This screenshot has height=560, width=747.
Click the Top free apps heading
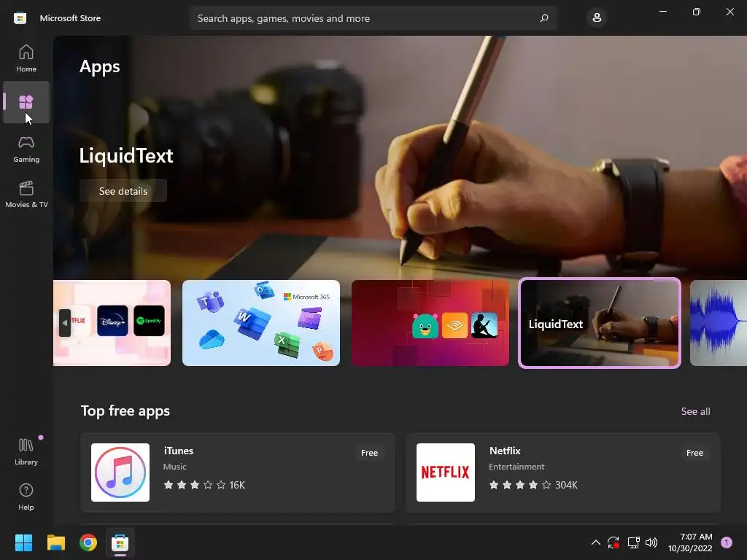click(125, 411)
